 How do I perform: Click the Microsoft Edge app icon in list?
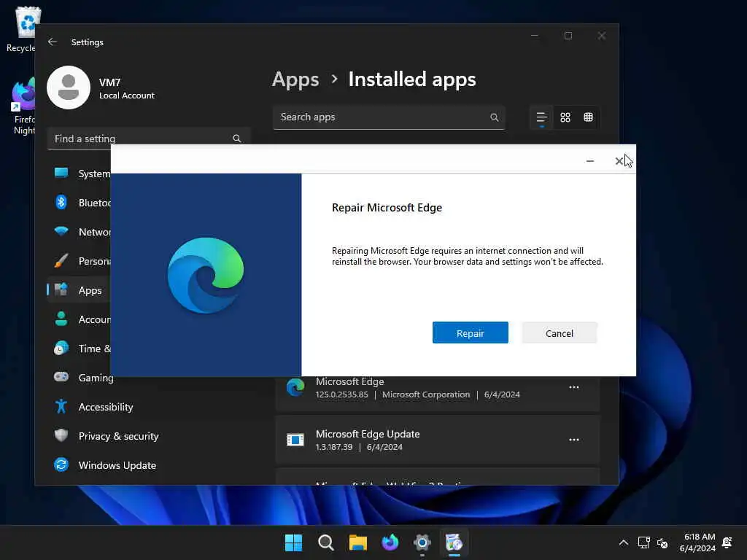tap(295, 387)
